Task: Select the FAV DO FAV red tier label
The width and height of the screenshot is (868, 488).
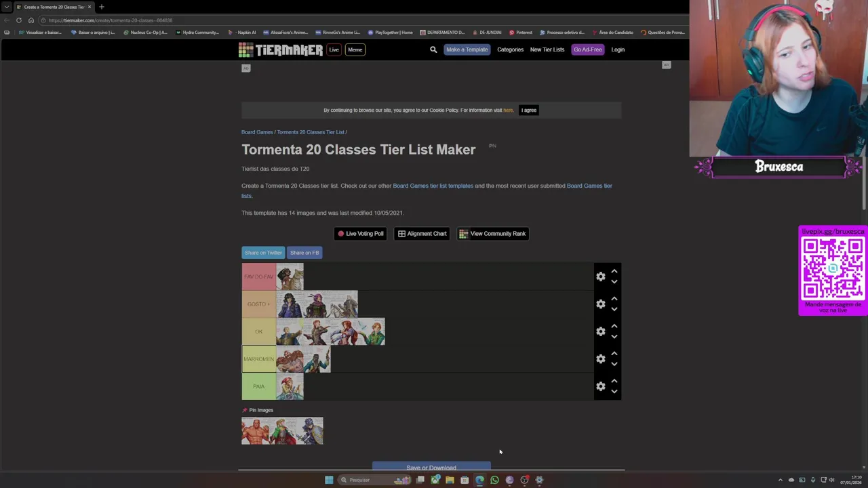Action: tap(258, 277)
